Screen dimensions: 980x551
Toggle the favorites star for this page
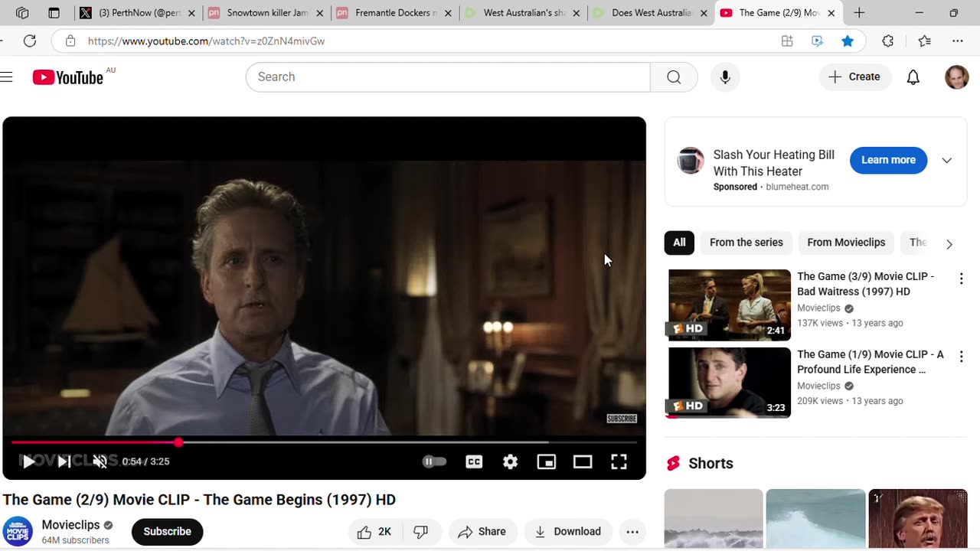click(848, 41)
